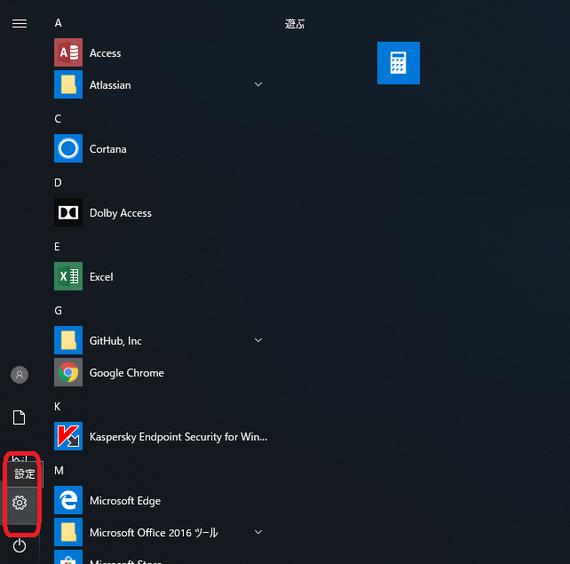
Task: Select the Microsoft Edge label
Action: click(125, 501)
